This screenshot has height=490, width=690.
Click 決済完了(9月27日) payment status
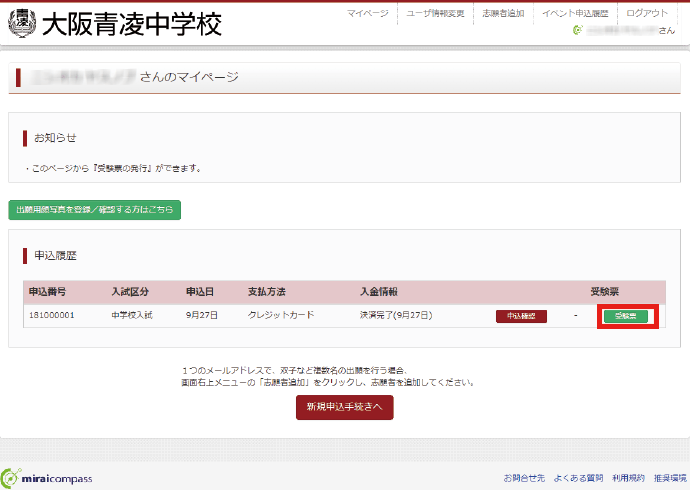pos(396,315)
